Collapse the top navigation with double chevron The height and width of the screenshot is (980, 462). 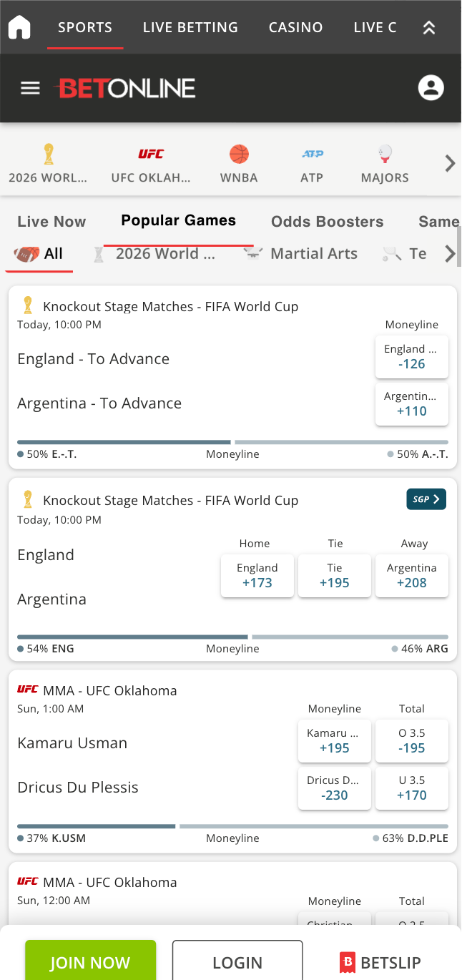point(428,28)
